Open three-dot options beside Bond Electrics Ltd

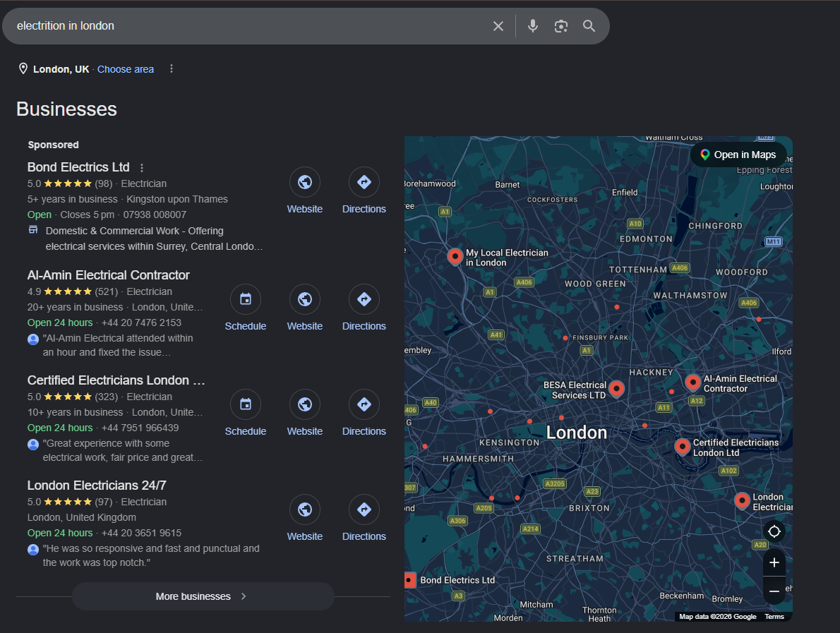(142, 168)
